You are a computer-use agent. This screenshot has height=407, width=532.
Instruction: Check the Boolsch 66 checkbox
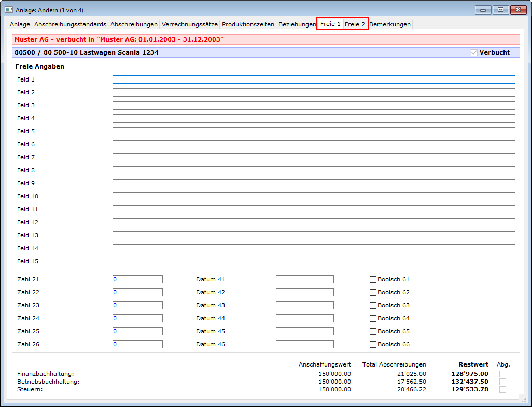point(373,344)
